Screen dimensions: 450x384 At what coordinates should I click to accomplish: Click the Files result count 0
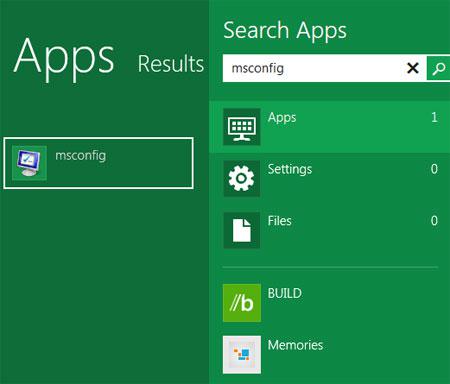[434, 221]
